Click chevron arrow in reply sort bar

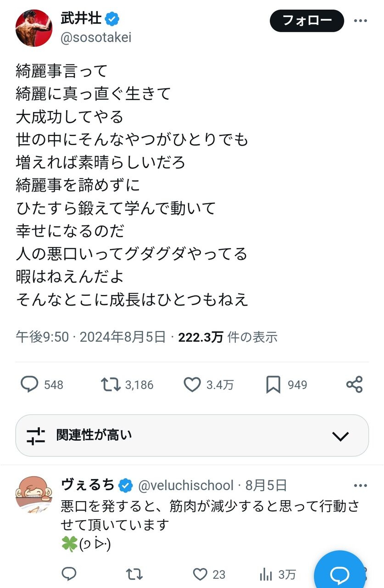tap(340, 436)
